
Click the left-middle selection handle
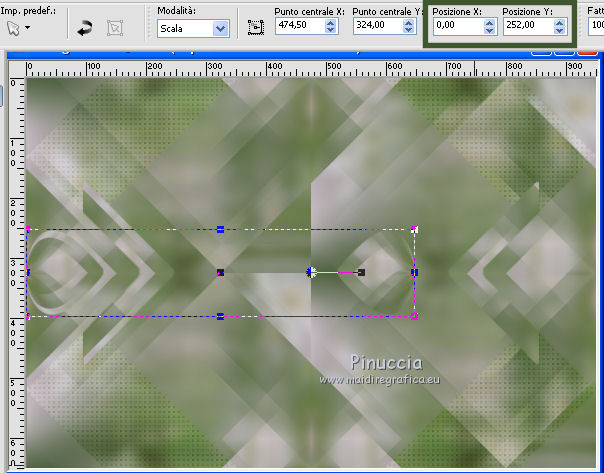click(x=28, y=273)
